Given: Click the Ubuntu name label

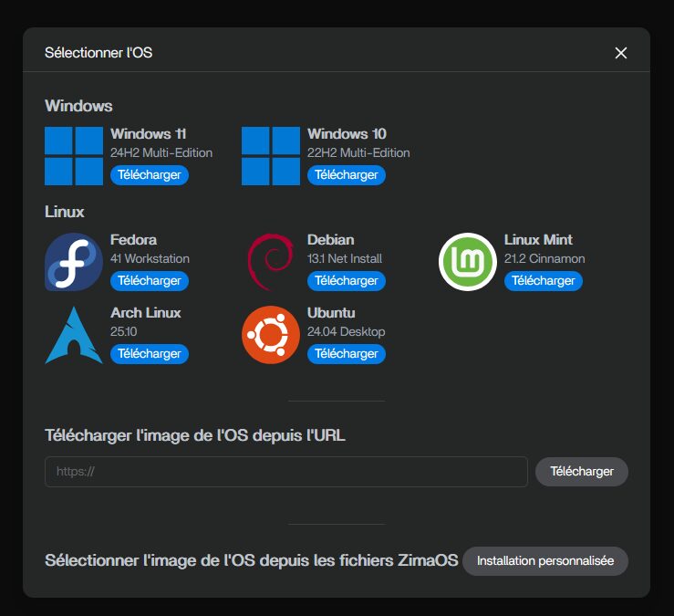Looking at the screenshot, I should pos(331,313).
